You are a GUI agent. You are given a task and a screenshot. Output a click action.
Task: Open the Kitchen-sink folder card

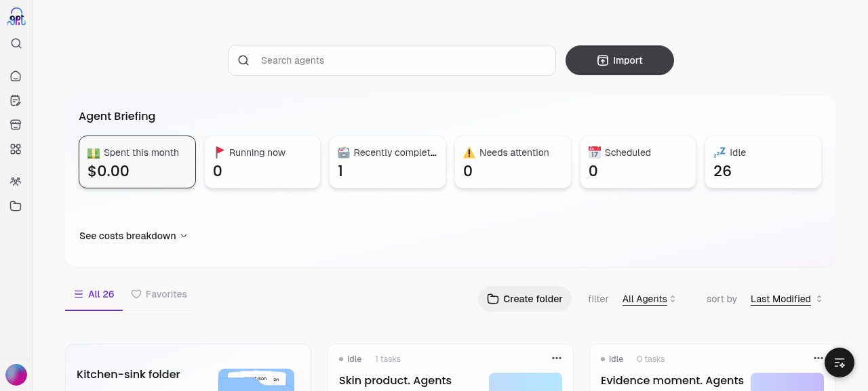click(188, 367)
